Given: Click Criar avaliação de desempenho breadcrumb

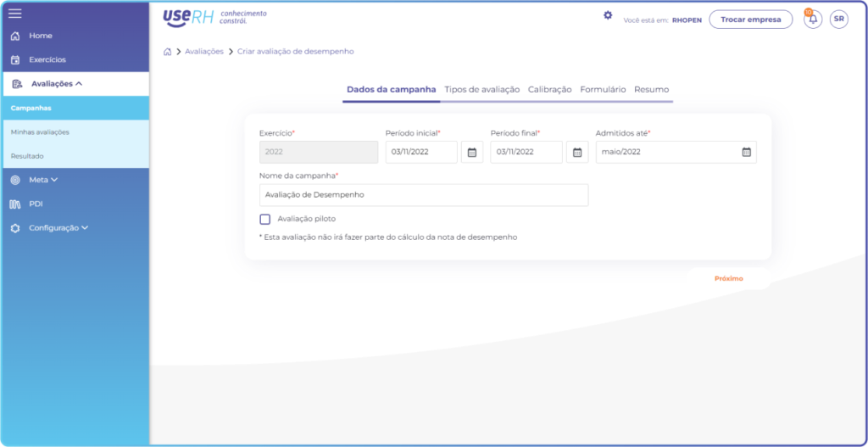Looking at the screenshot, I should tap(296, 52).
